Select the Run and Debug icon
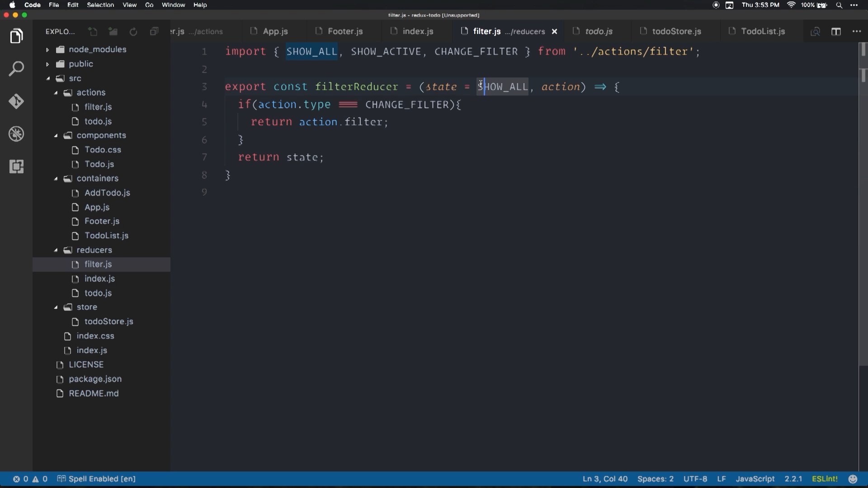This screenshot has height=488, width=868. coord(16,134)
